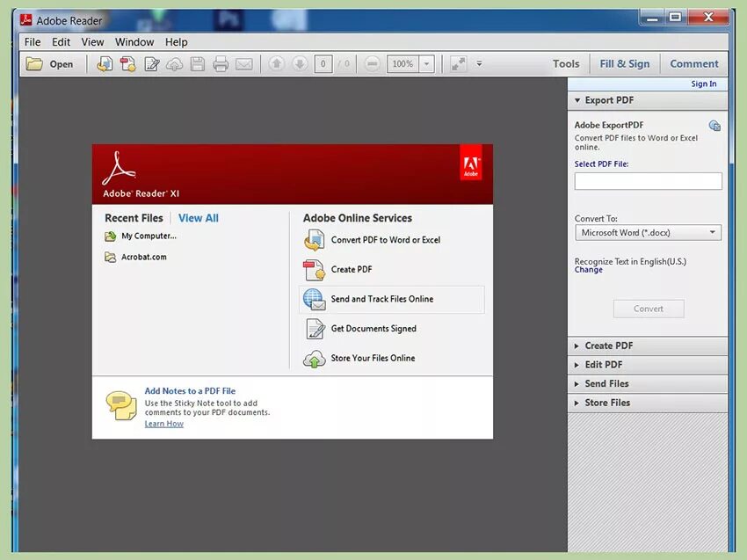Switch to the Tools pane tab

coord(566,64)
